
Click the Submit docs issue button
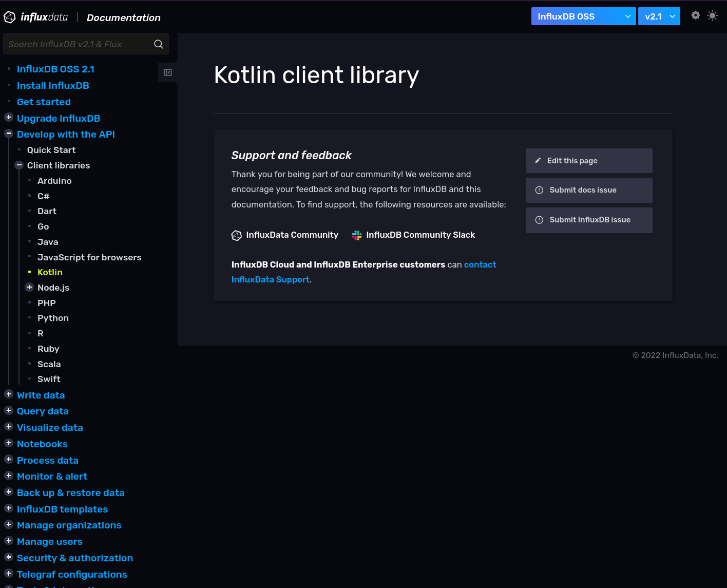[589, 190]
